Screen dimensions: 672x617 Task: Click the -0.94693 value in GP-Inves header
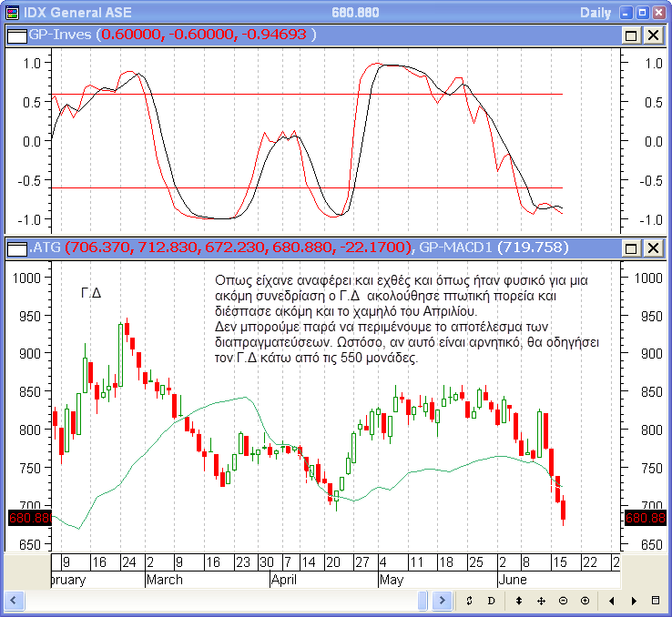[274, 35]
